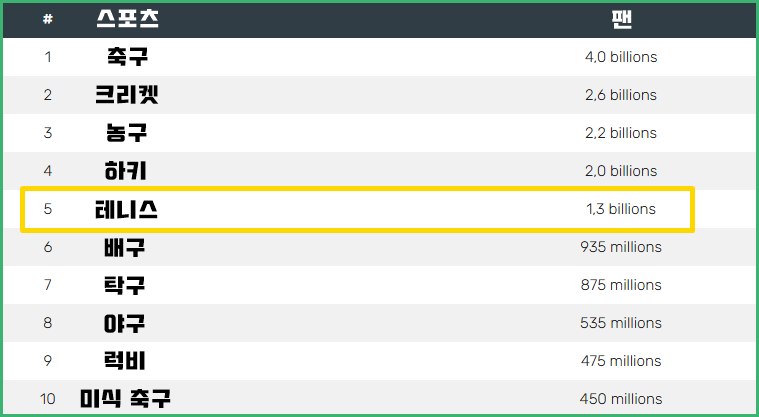The image size is (759, 417).
Task: Select the 450 millions fan count
Action: 621,399
